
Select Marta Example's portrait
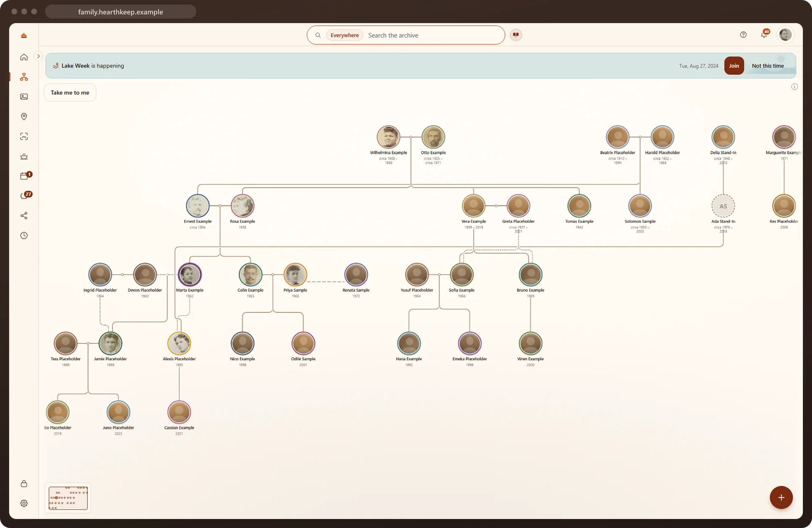(x=189, y=275)
